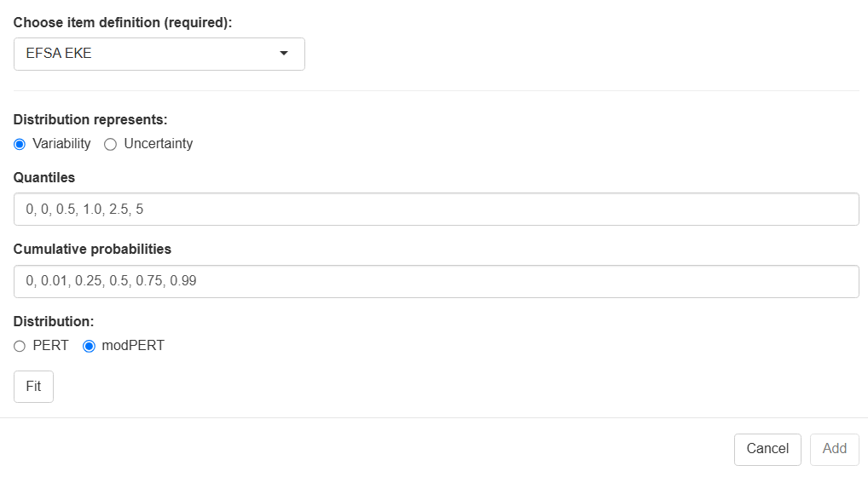This screenshot has width=868, height=477.
Task: Click the "Distribution:" heading label
Action: tap(54, 322)
